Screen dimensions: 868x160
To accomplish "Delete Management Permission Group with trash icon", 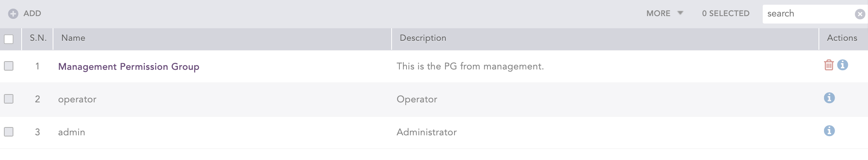I will pyautogui.click(x=828, y=65).
